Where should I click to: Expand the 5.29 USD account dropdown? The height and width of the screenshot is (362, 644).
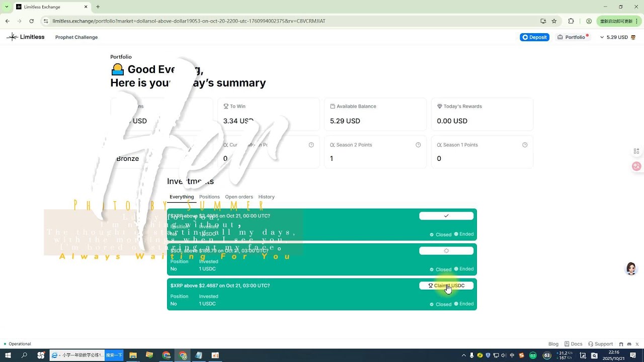tap(614, 37)
